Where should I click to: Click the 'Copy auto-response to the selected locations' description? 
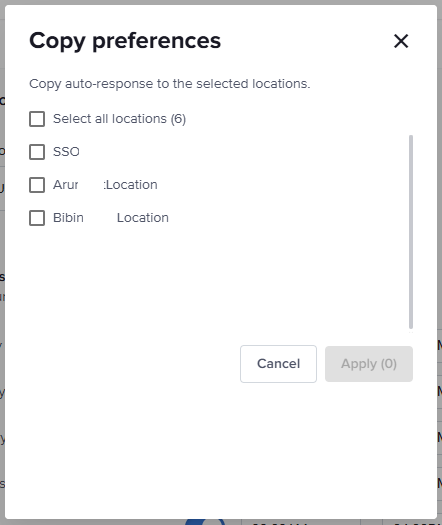pos(170,84)
